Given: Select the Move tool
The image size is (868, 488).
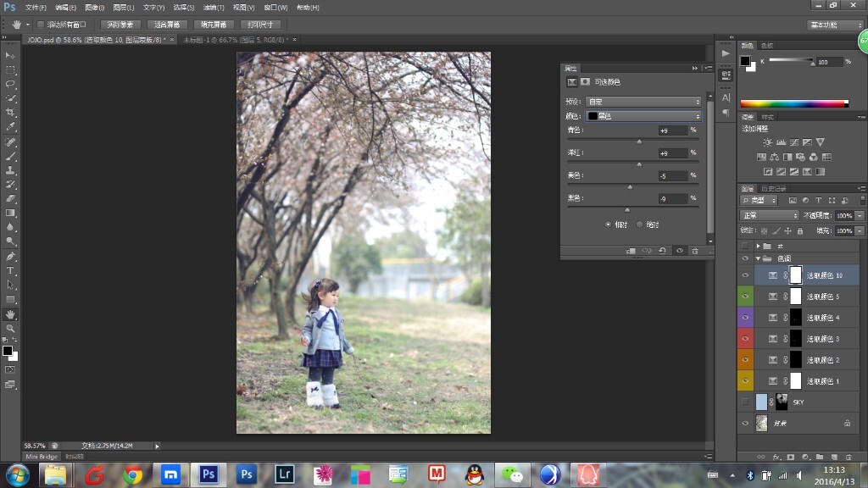Looking at the screenshot, I should coord(10,55).
